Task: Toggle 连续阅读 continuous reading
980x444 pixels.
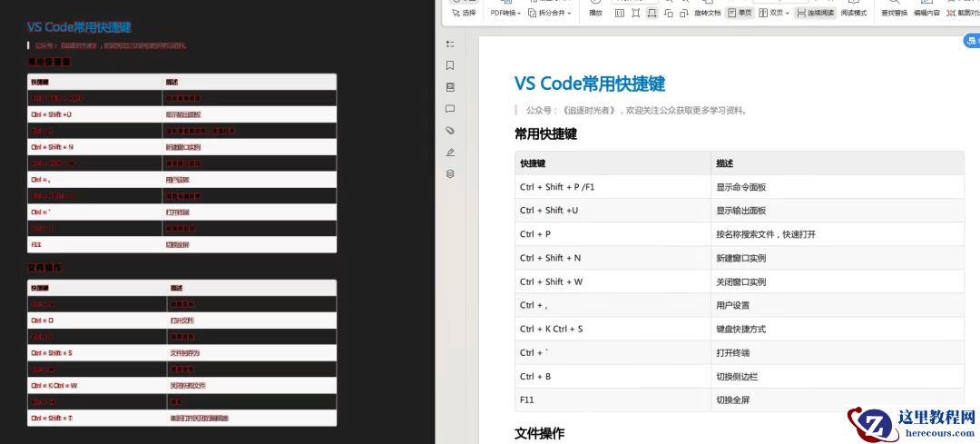Action: [816, 13]
